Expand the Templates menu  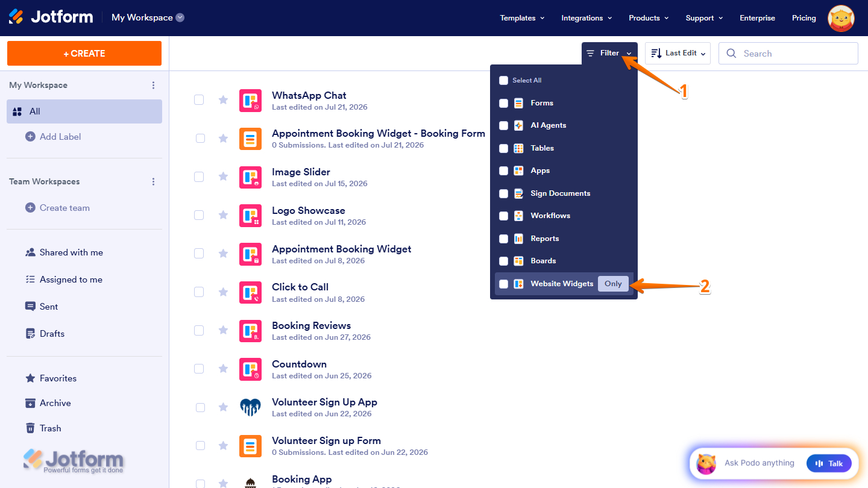click(522, 18)
